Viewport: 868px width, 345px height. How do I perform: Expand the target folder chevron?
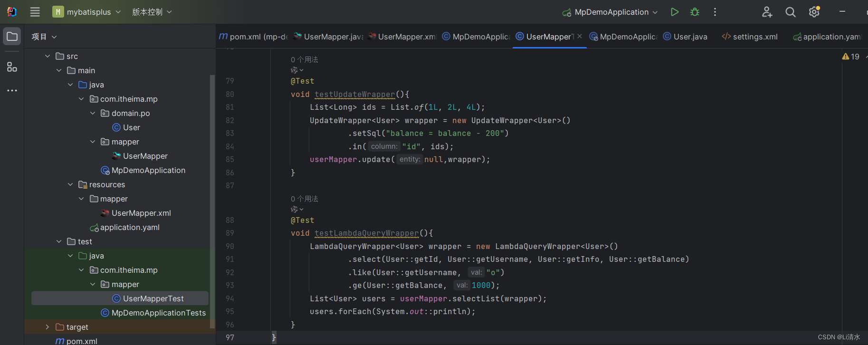click(48, 327)
